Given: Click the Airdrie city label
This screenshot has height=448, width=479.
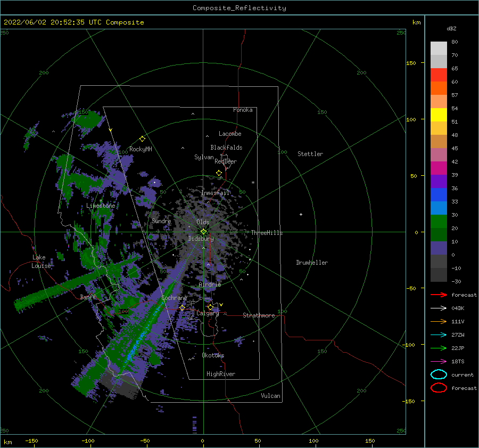Looking at the screenshot, I should pyautogui.click(x=210, y=284).
